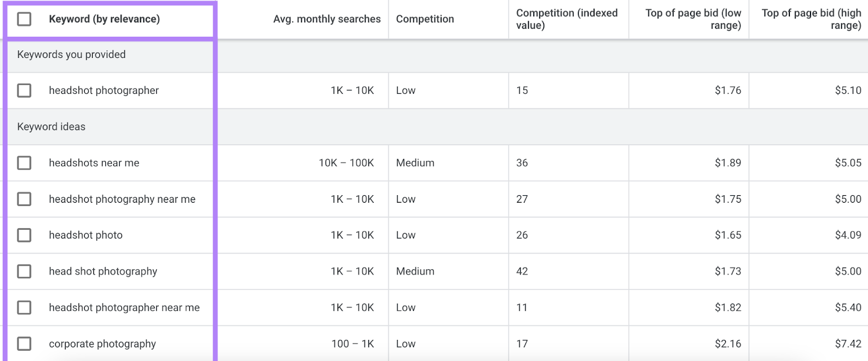868x361 pixels.
Task: Check the headshot photographer near me checkbox
Action: coord(24,307)
